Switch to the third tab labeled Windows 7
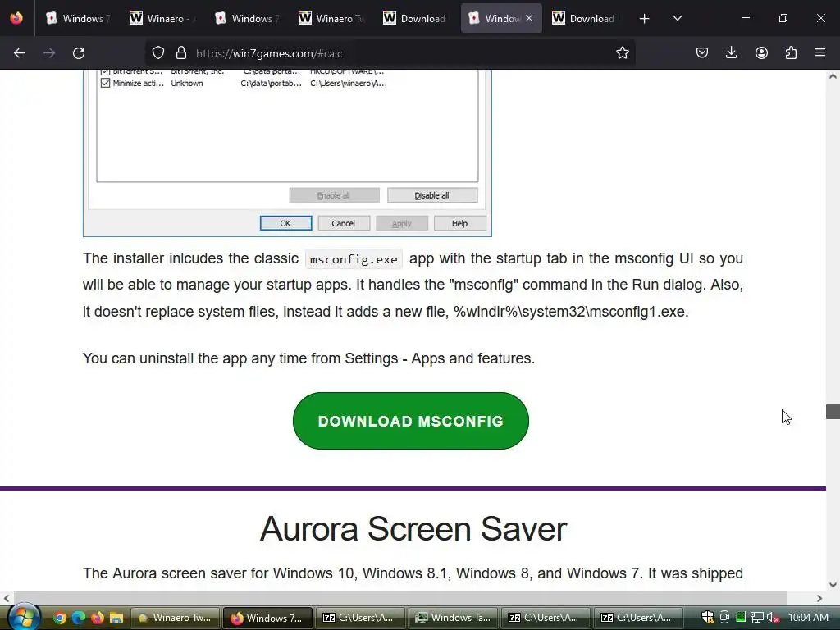840x630 pixels. point(247,18)
